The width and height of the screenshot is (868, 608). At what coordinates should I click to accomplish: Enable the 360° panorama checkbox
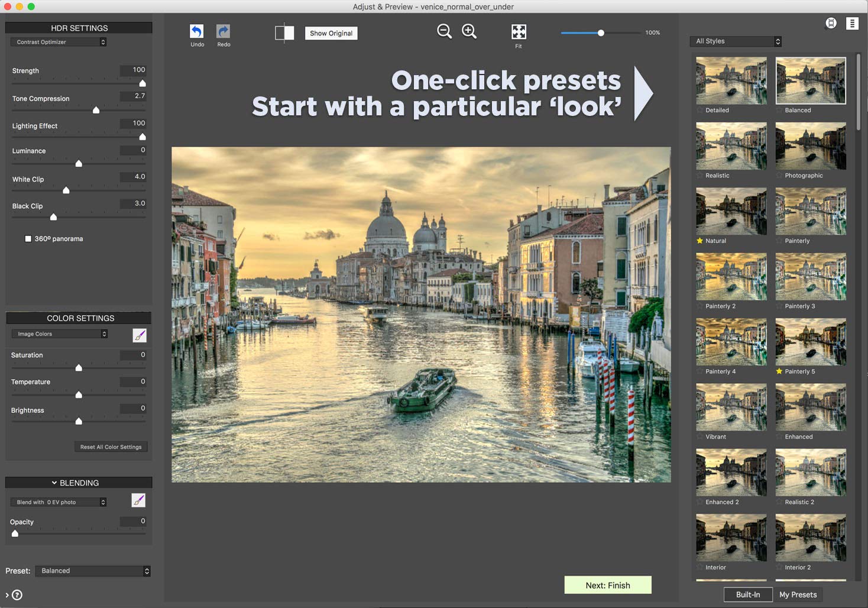28,239
